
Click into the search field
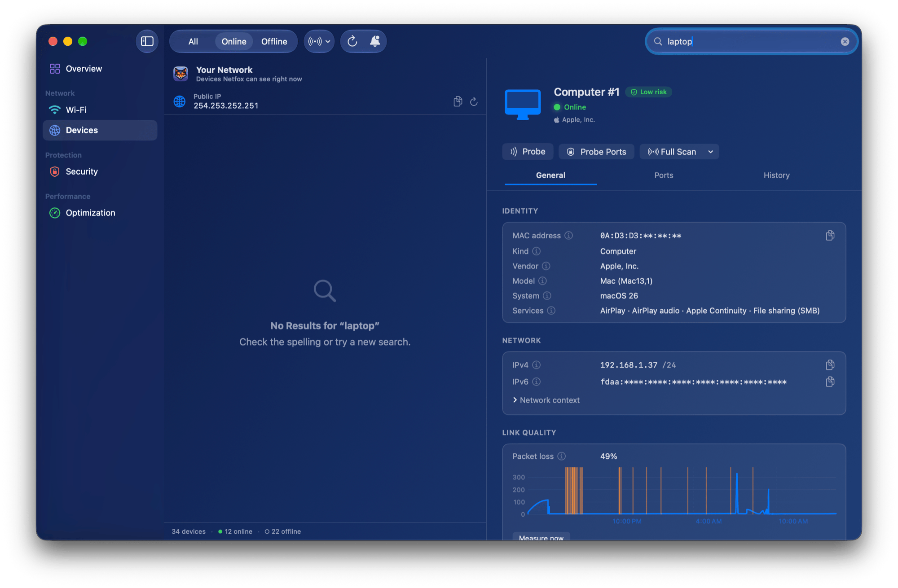pos(752,42)
